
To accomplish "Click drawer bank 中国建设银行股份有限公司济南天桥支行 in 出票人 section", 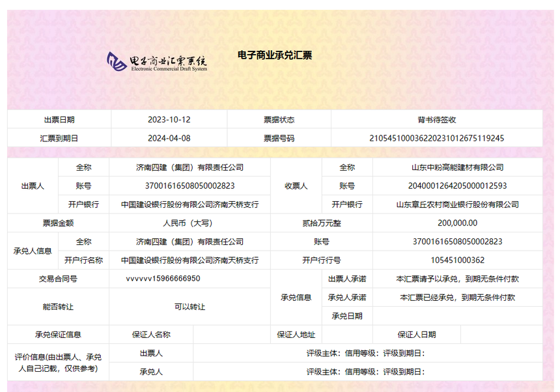I will click(x=189, y=204).
